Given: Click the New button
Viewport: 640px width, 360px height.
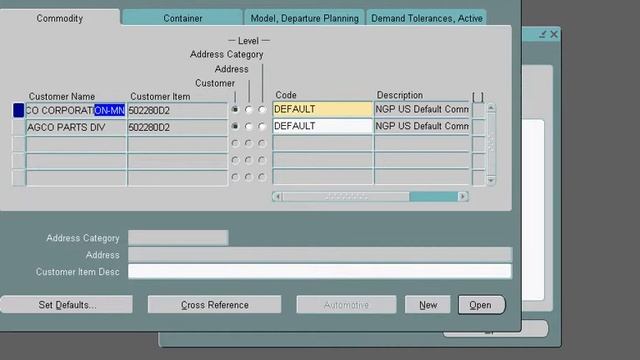Looking at the screenshot, I should [x=428, y=305].
